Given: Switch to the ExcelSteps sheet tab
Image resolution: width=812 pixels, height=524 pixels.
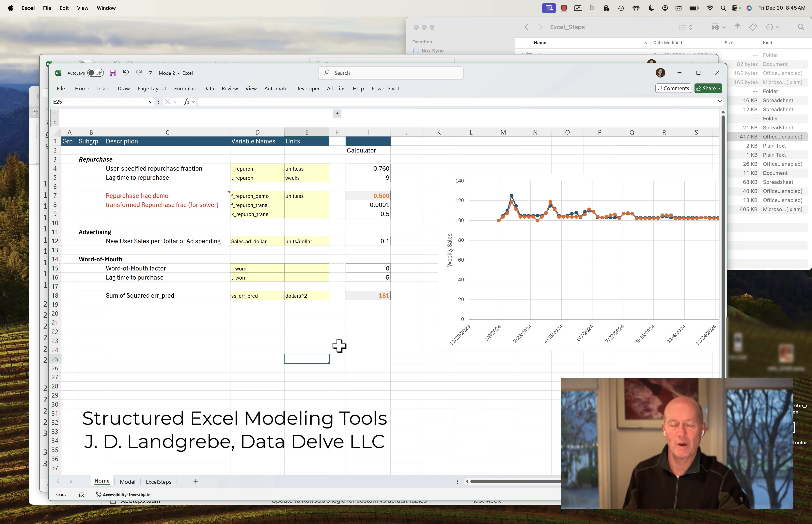Looking at the screenshot, I should coord(158,481).
